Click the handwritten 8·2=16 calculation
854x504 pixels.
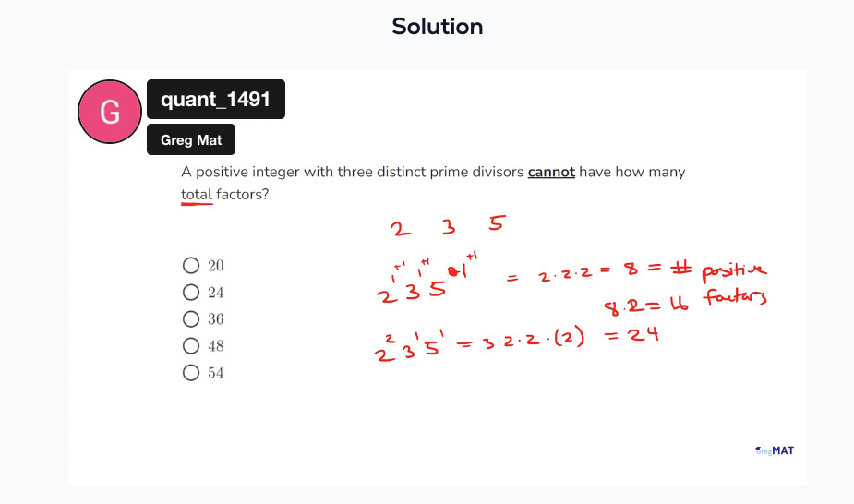point(646,306)
